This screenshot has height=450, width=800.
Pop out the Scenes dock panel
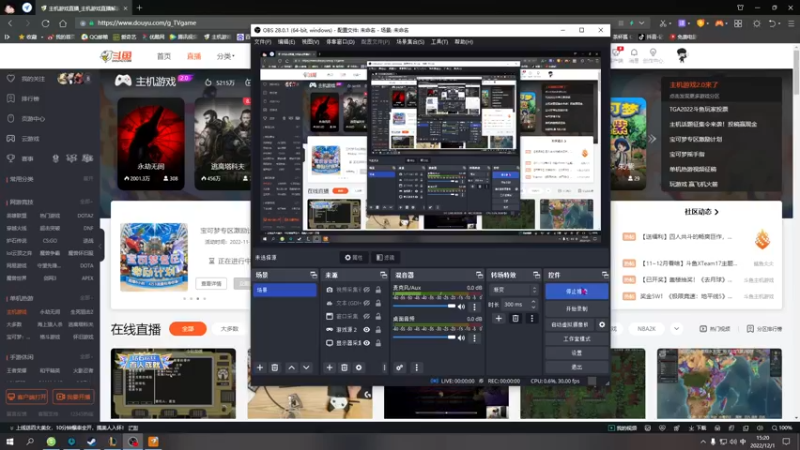tap(313, 275)
